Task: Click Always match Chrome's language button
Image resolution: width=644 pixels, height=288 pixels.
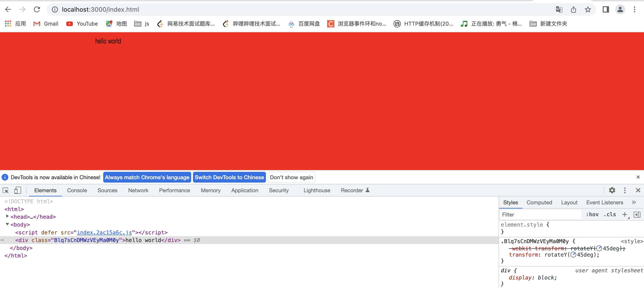Action: coord(147,177)
